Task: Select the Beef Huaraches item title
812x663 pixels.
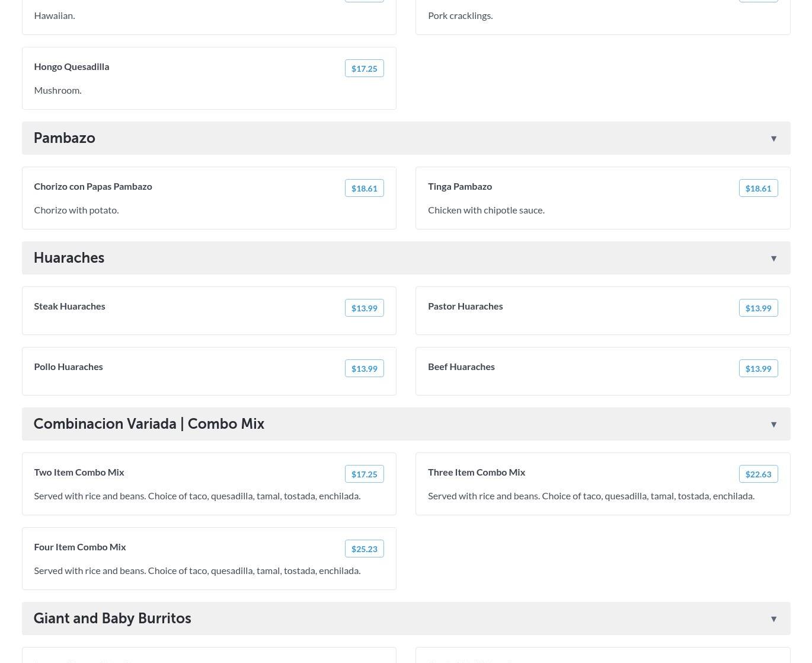Action: (x=461, y=366)
